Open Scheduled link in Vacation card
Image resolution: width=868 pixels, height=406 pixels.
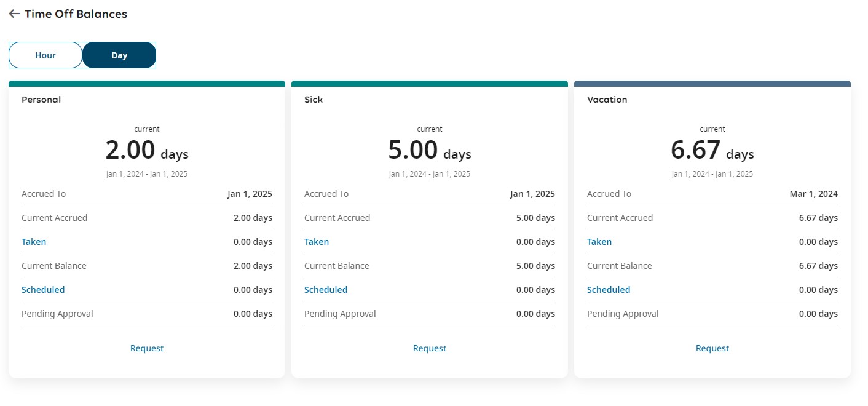click(x=609, y=290)
